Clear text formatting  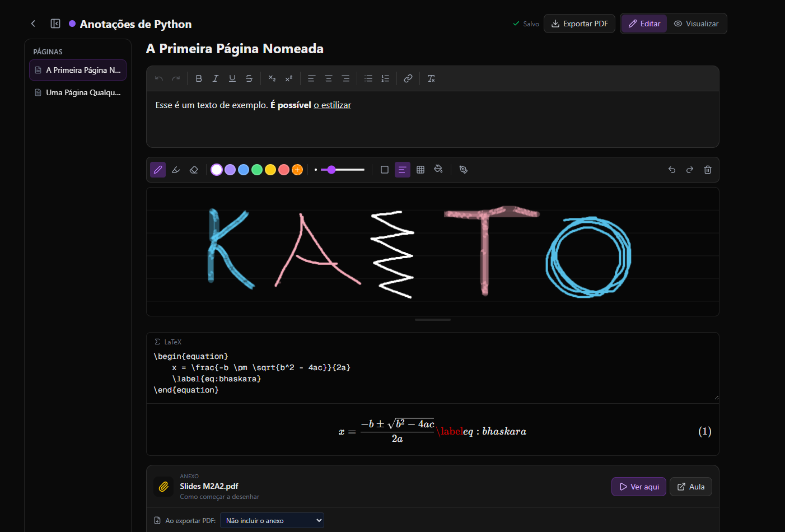pos(431,78)
